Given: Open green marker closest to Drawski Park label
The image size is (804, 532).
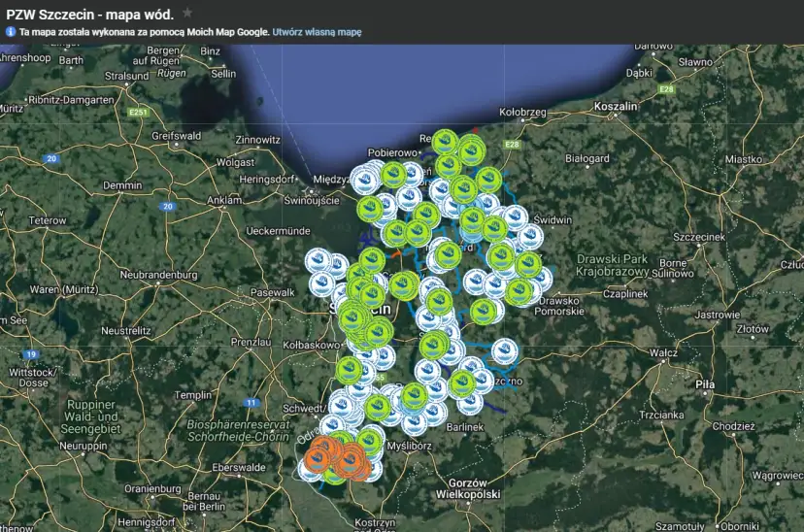Looking at the screenshot, I should pyautogui.click(x=528, y=264).
